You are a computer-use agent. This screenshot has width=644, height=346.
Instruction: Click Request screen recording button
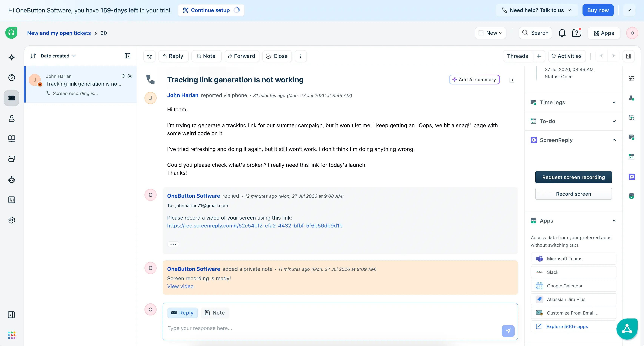click(573, 177)
